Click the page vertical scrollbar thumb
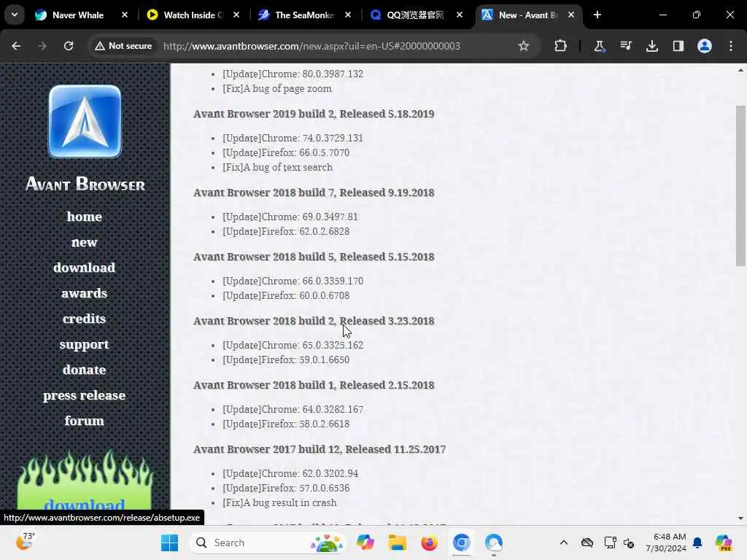 click(x=740, y=186)
